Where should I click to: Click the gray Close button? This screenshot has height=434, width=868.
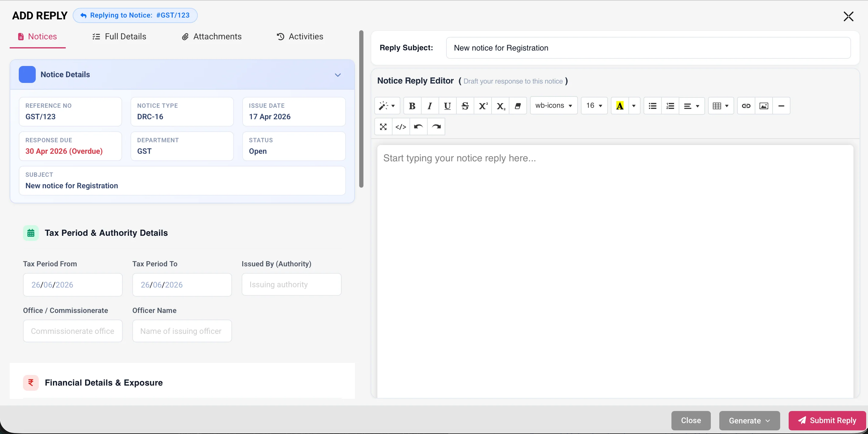click(x=691, y=421)
